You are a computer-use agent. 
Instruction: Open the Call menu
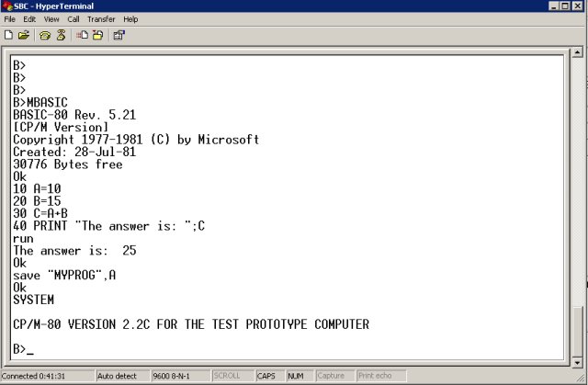(73, 19)
